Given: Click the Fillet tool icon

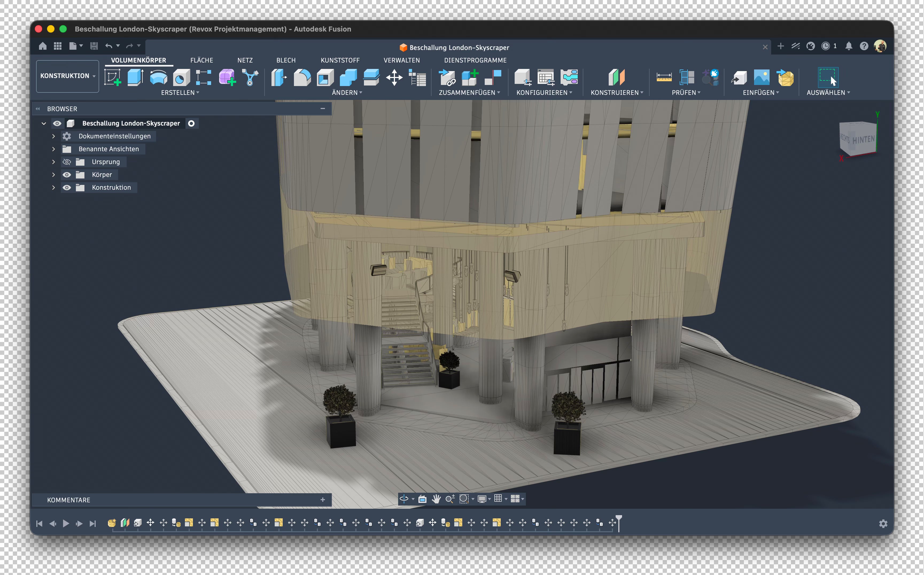Looking at the screenshot, I should [302, 77].
